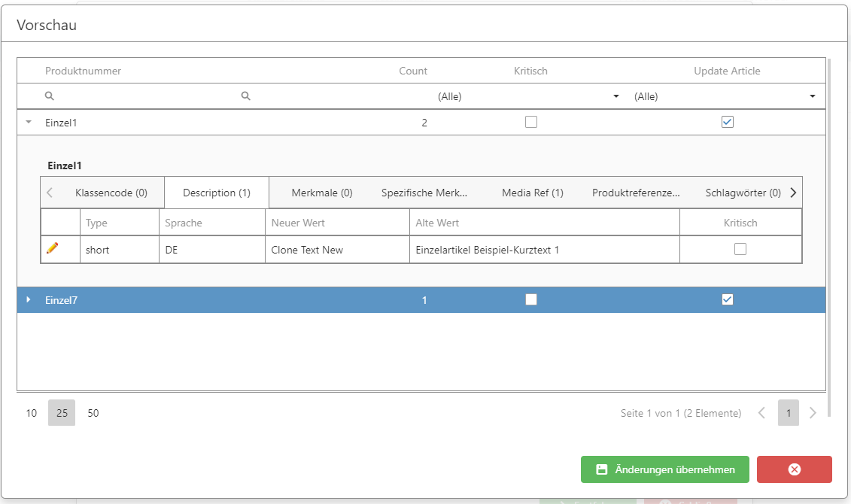Click the vertical scrollbar of the dialog
The height and width of the screenshot is (504, 851).
point(828,238)
